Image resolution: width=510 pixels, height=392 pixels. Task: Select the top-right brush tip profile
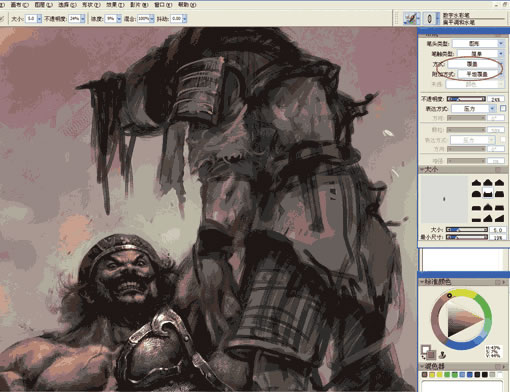[x=499, y=182]
